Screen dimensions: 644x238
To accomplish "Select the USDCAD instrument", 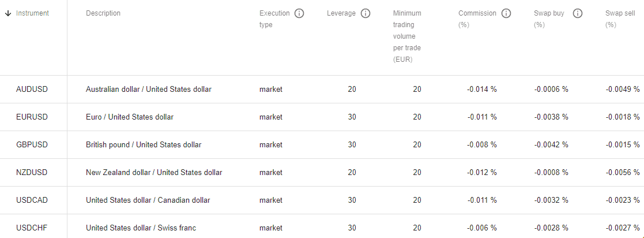I will click(x=32, y=200).
